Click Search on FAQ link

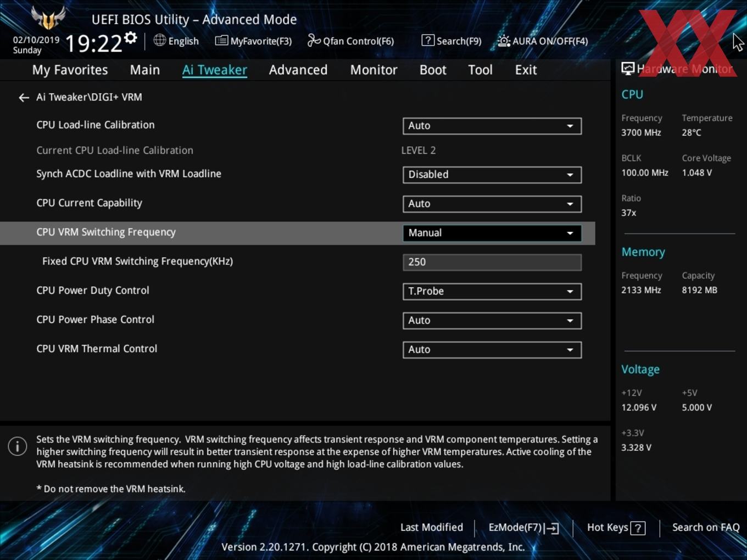click(x=706, y=528)
